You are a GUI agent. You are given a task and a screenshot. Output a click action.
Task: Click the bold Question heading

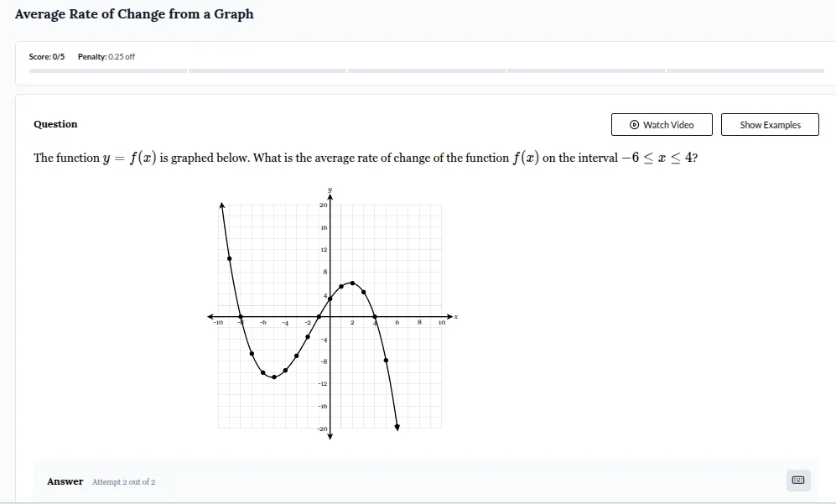click(55, 124)
